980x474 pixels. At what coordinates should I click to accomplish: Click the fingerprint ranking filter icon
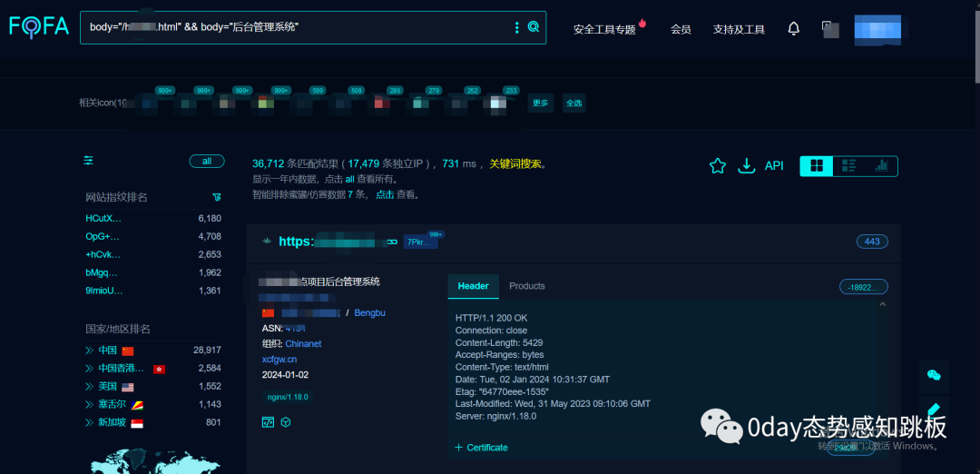click(x=216, y=197)
